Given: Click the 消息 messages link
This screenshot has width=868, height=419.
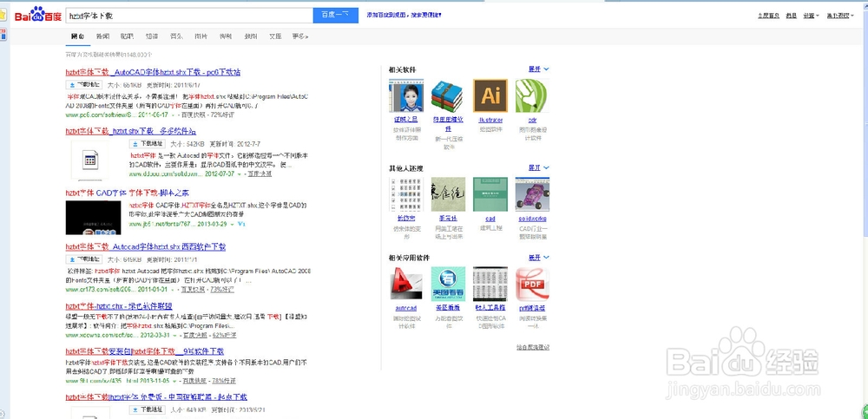Looking at the screenshot, I should (791, 16).
